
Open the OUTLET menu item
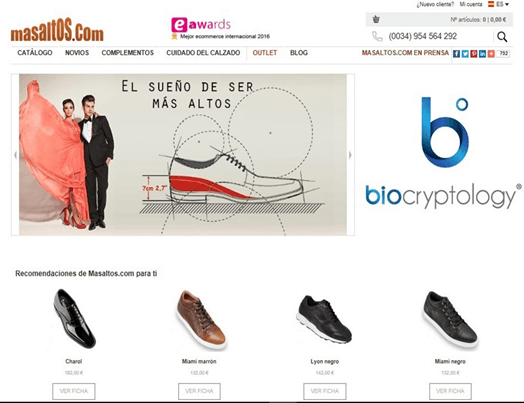(x=265, y=53)
